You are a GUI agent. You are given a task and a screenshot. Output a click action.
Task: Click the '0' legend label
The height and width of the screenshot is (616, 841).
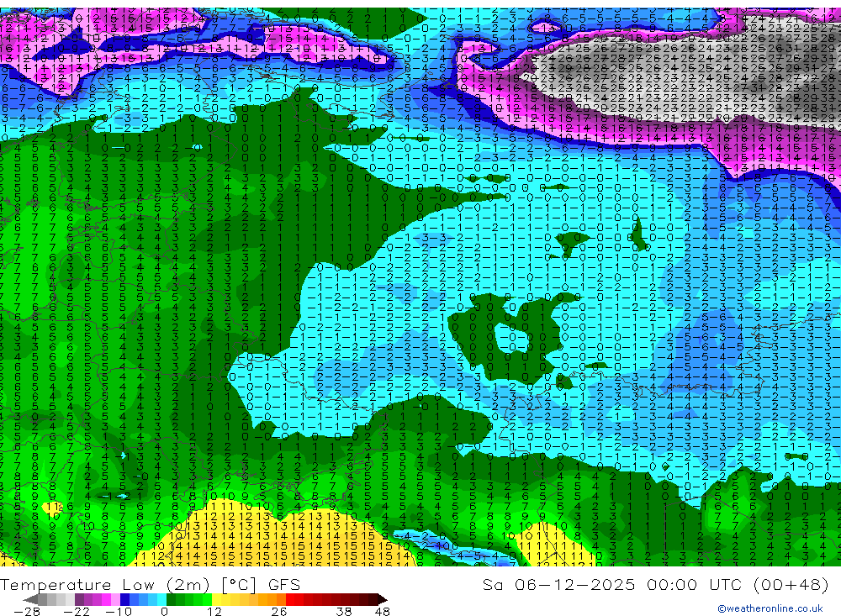click(164, 612)
